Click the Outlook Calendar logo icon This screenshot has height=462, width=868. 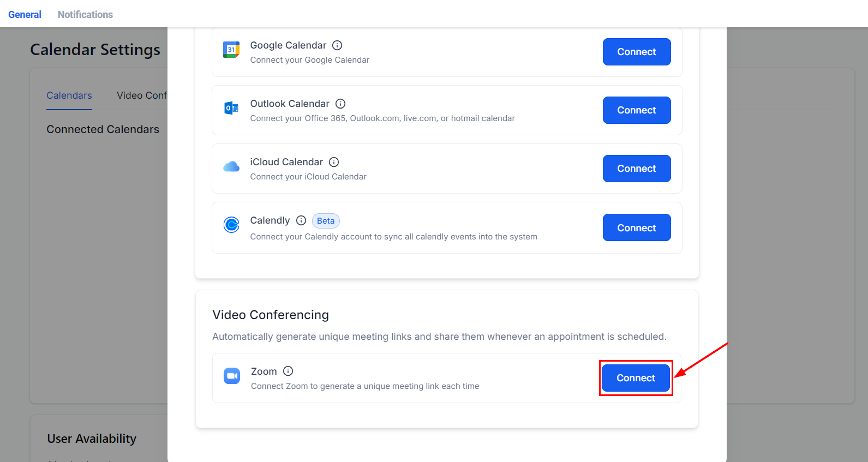click(x=231, y=108)
